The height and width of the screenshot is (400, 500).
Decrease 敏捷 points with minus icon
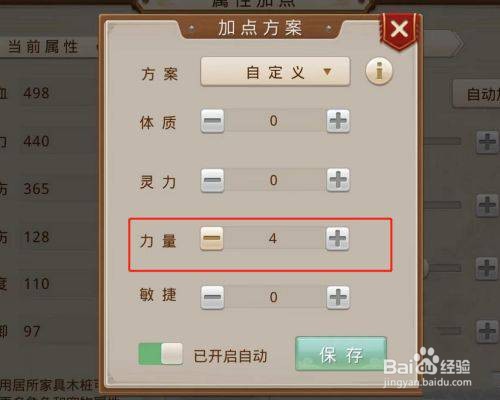[x=212, y=297]
